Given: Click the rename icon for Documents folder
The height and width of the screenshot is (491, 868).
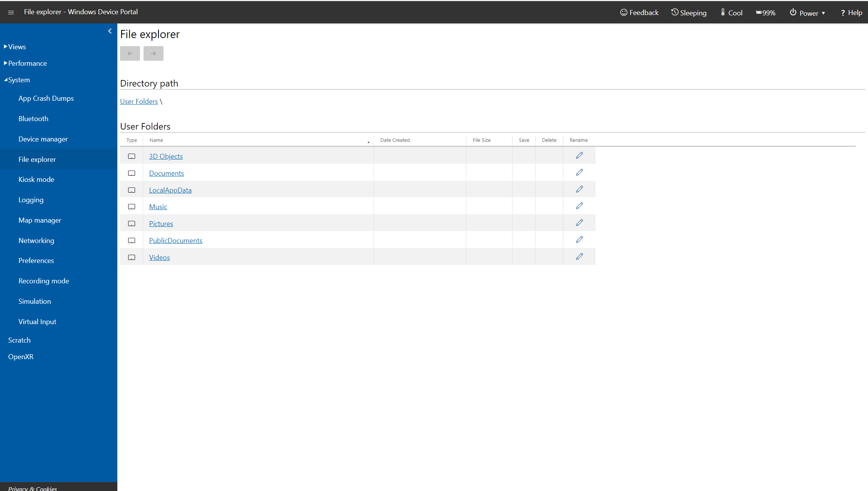Looking at the screenshot, I should click(579, 172).
